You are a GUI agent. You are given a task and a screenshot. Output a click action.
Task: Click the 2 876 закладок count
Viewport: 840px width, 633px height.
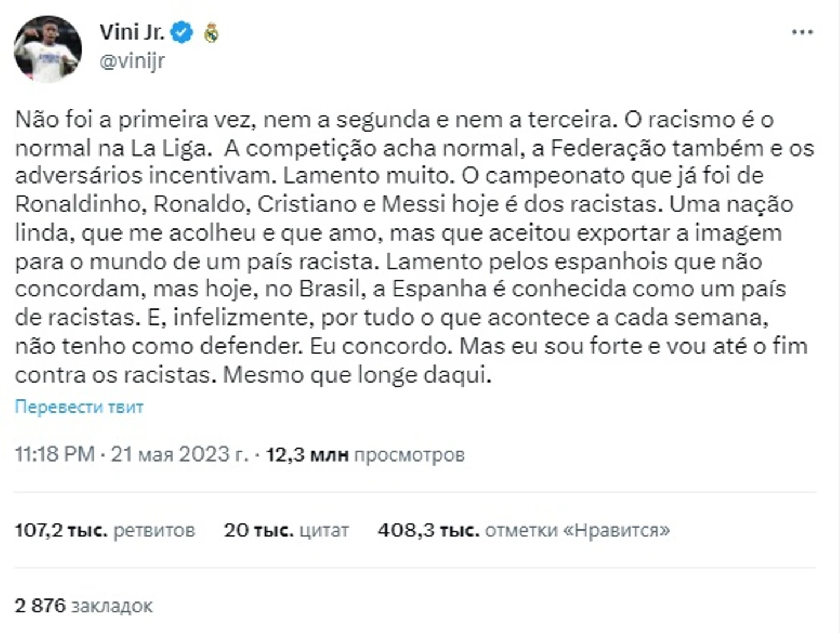coord(83,606)
